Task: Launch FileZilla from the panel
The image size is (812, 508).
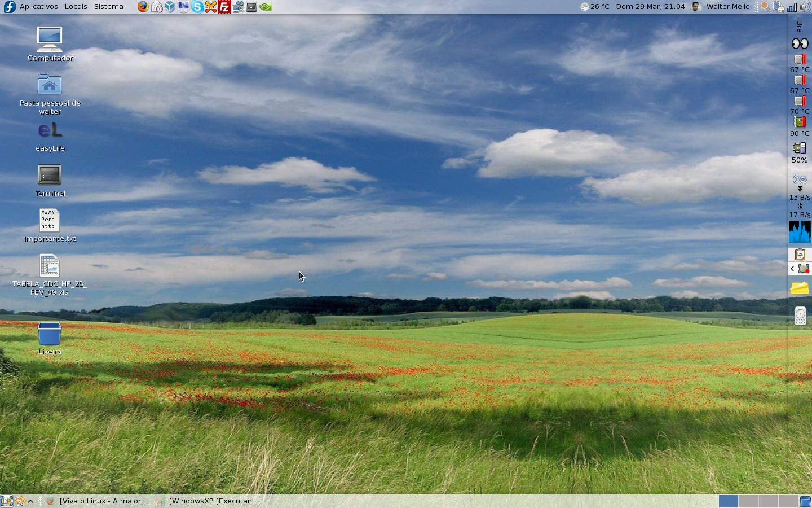Action: pos(224,7)
